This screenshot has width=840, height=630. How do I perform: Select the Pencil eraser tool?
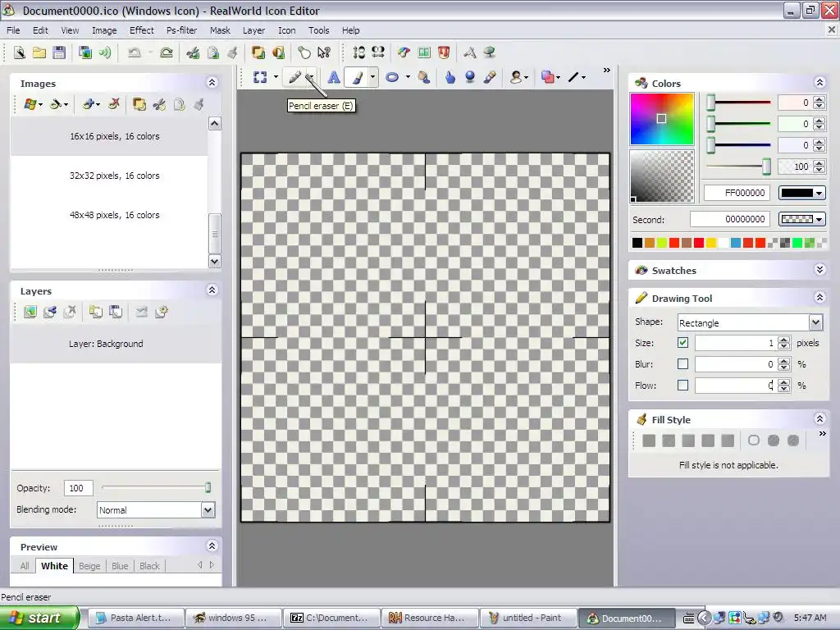[x=294, y=77]
